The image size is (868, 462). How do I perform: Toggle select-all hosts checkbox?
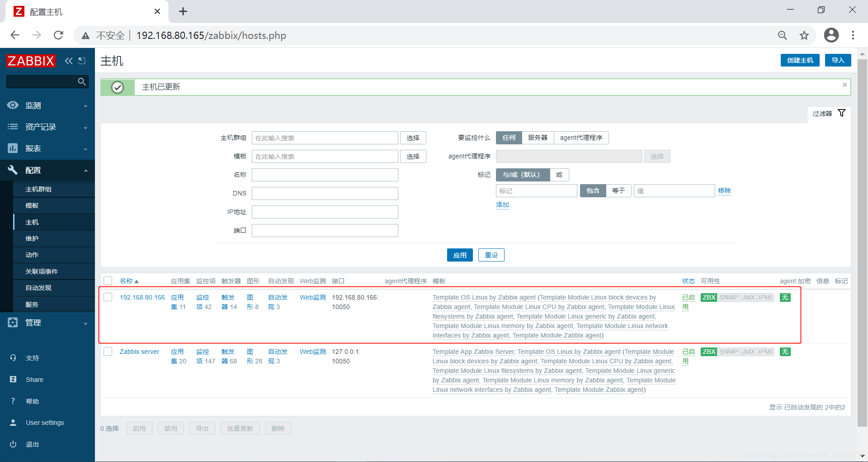pos(108,281)
